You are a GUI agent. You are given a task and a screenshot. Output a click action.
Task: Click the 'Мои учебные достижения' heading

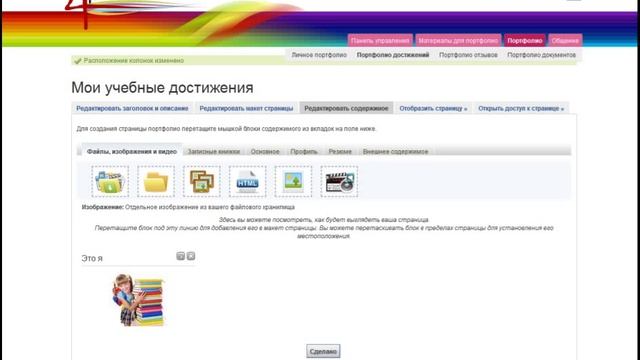(x=162, y=88)
